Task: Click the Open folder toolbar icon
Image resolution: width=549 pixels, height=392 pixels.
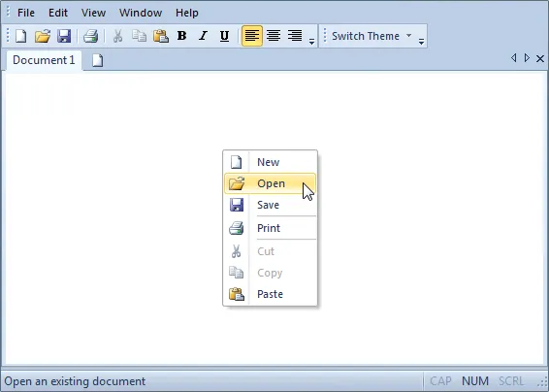Action: (43, 36)
